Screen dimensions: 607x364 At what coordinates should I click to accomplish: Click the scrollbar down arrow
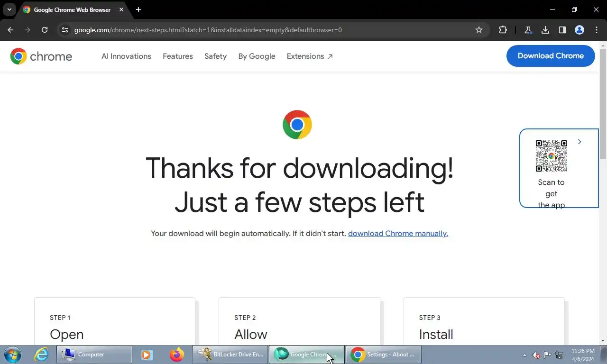click(603, 341)
